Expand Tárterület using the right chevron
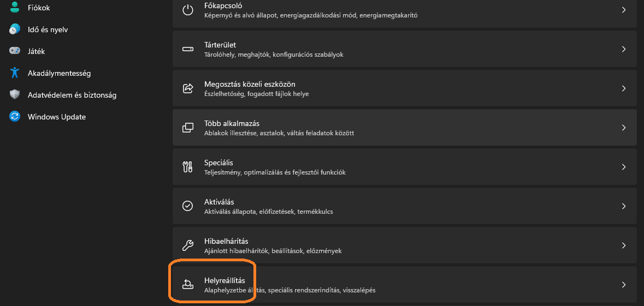Screen dimensions: 644x306 point(623,49)
